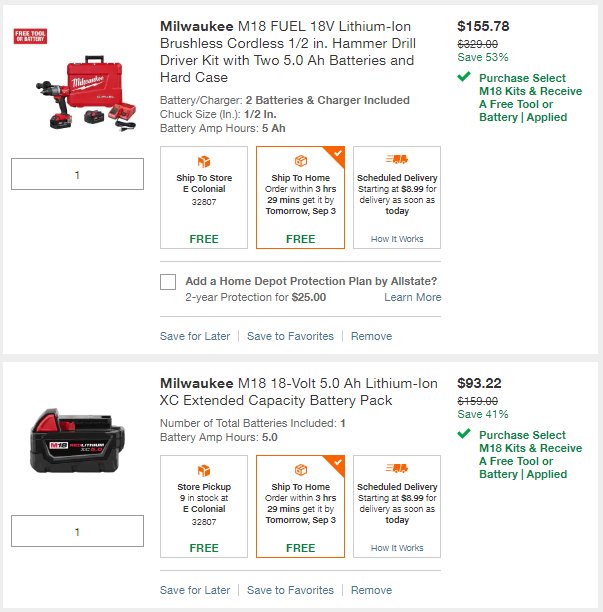Check the Home Depot Protection Plan checkbox

point(168,282)
